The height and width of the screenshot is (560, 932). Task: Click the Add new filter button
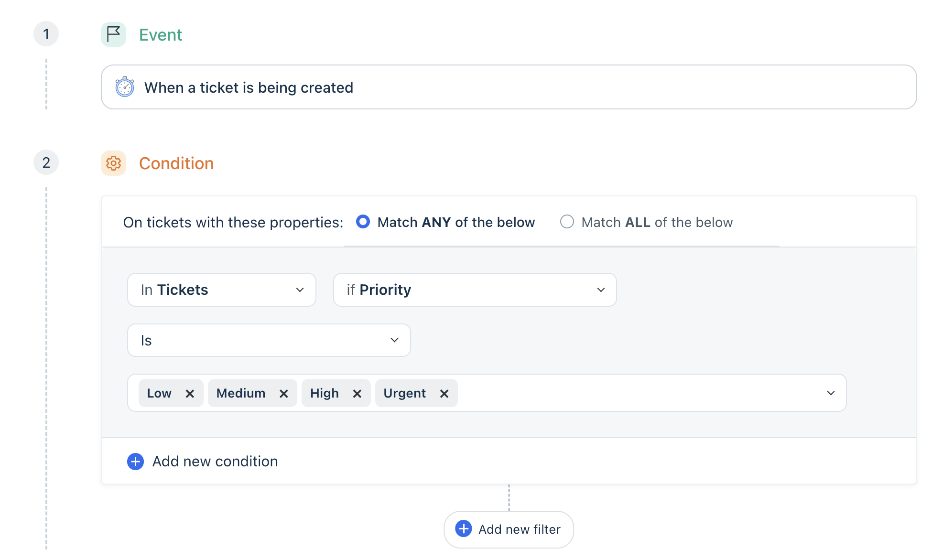[x=509, y=529]
